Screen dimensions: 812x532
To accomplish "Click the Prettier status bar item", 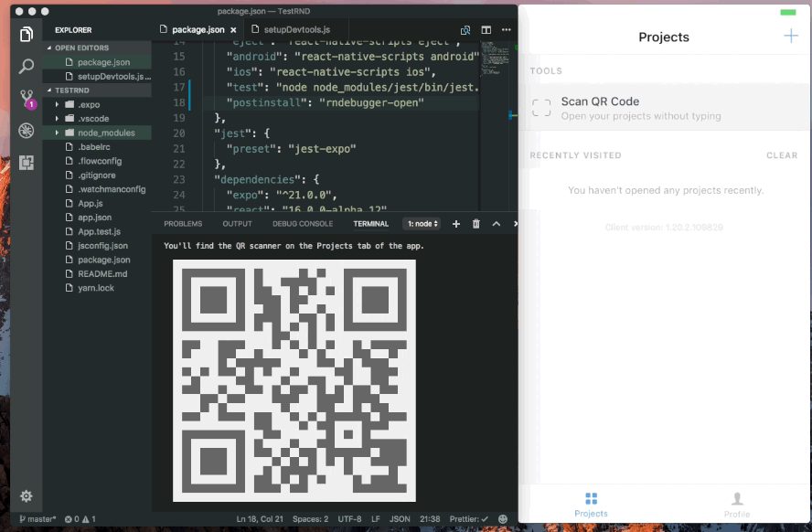I will point(469,518).
